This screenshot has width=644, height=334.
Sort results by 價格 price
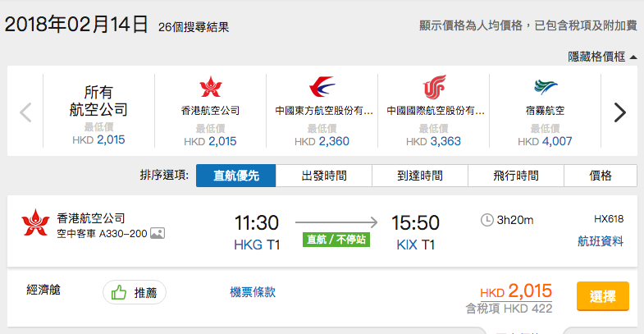coord(601,176)
